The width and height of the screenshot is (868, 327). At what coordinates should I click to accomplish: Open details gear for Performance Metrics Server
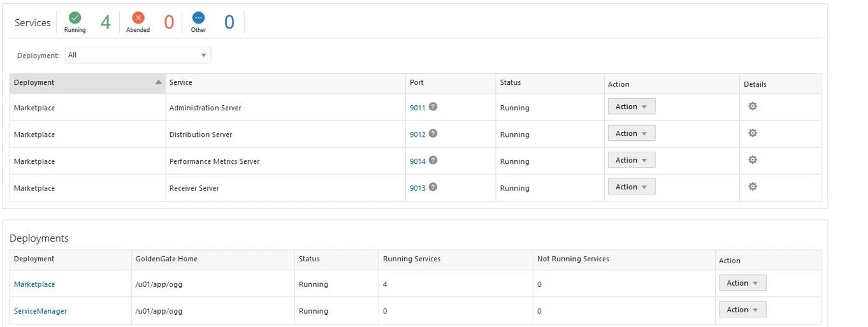(752, 160)
